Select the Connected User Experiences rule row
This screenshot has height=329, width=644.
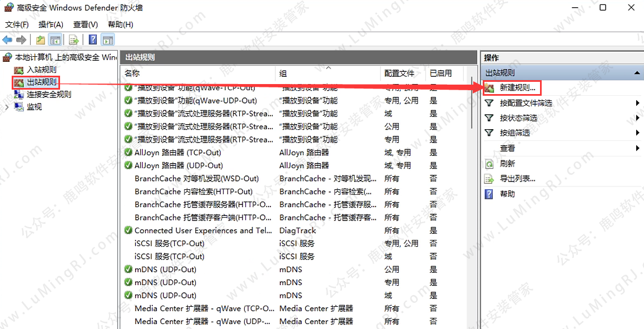click(201, 230)
